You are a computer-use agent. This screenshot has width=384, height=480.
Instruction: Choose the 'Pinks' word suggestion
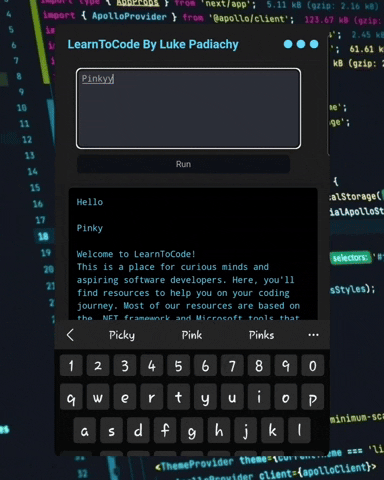[x=261, y=335]
